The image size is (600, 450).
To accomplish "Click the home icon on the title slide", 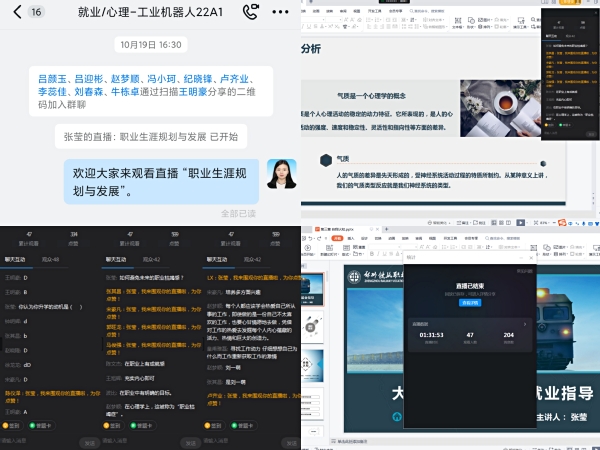I will click(397, 416).
